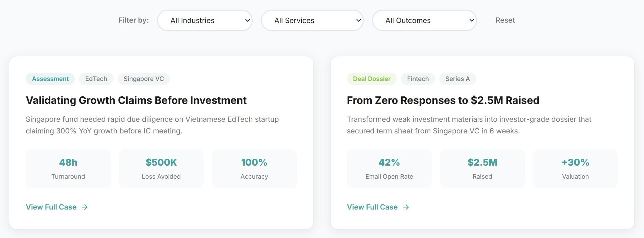
Task: Reset all case filters
Action: (x=505, y=20)
